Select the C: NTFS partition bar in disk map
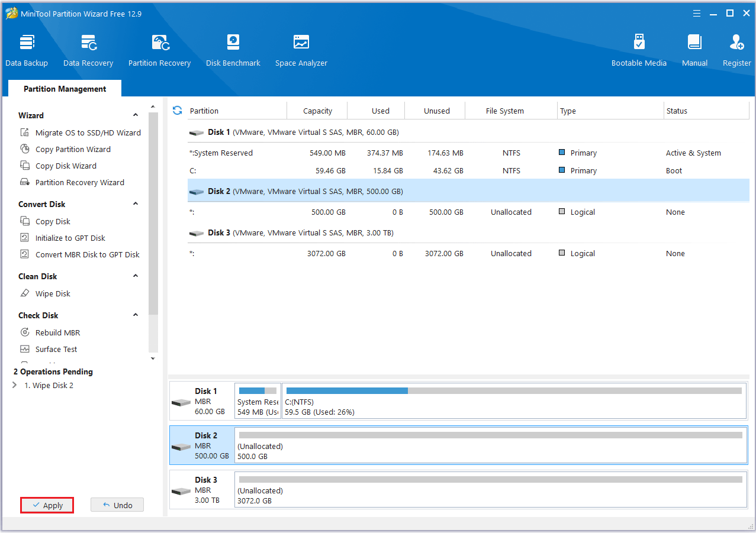 click(x=513, y=401)
